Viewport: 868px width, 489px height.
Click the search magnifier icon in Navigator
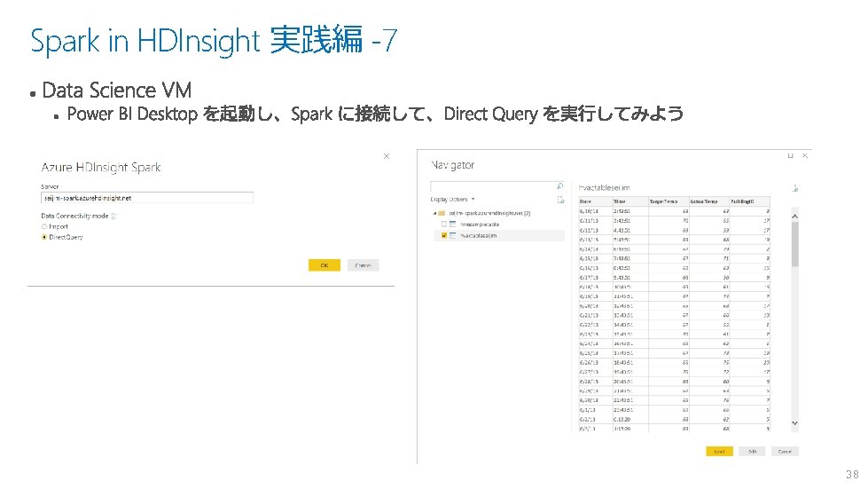[x=559, y=186]
